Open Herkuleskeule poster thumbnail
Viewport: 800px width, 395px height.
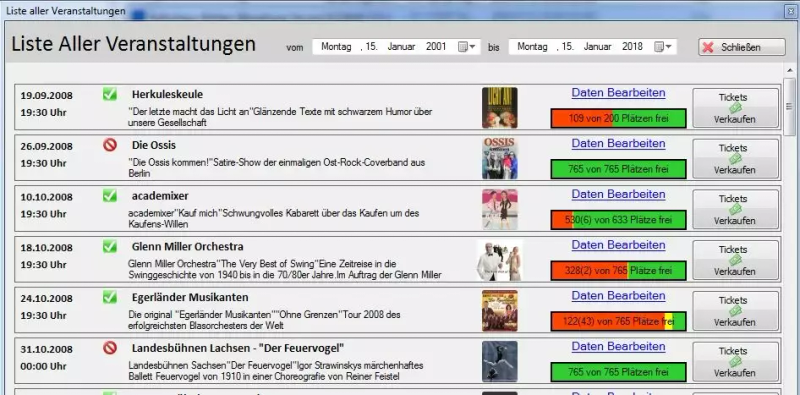[x=499, y=108]
